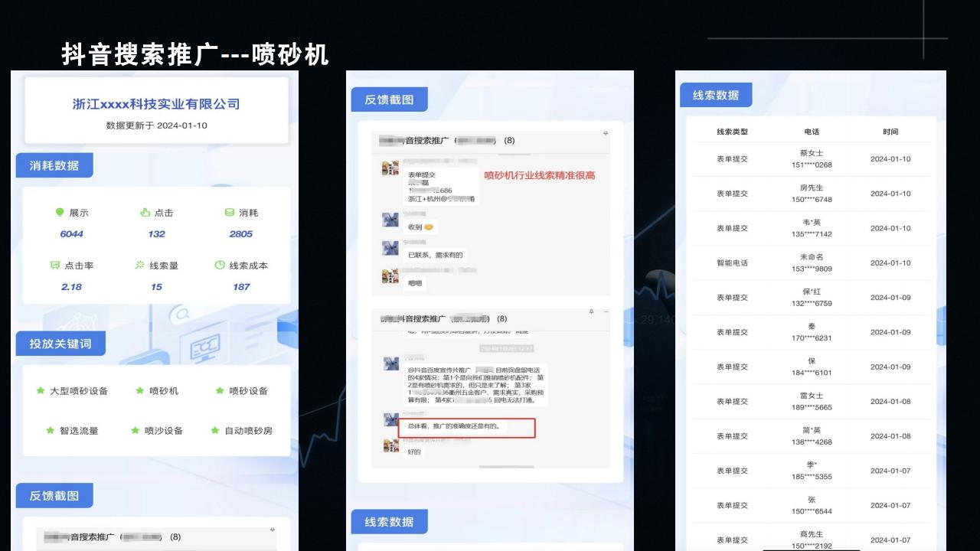Click the 大型喷砂设备 keyword

[x=79, y=390]
